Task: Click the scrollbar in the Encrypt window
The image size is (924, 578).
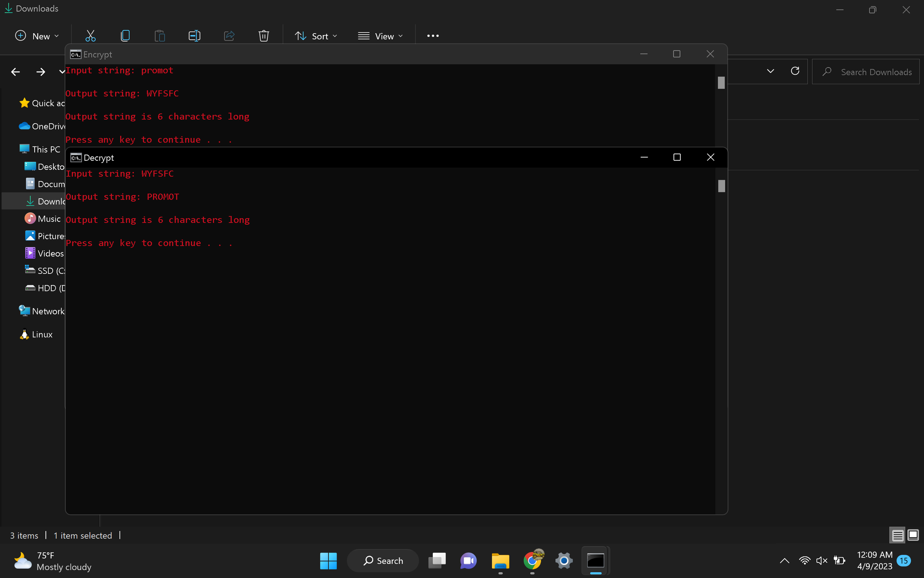Action: [x=721, y=82]
